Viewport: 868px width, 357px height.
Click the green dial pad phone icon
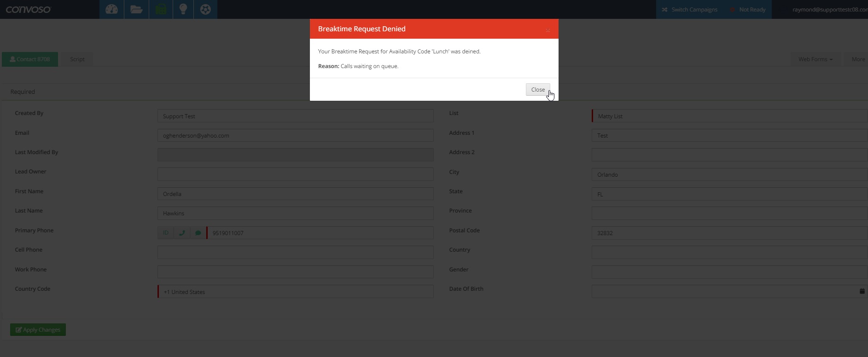pyautogui.click(x=161, y=9)
